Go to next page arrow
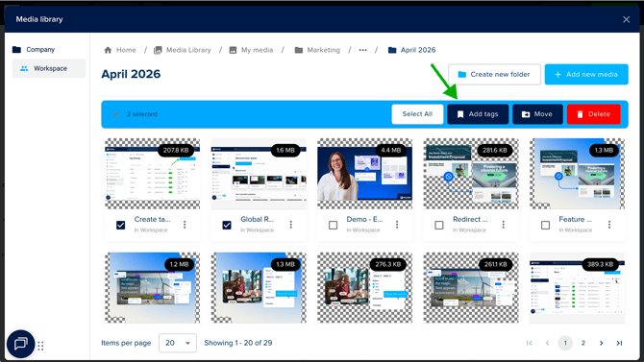Screen dimensions: 644x362 click(x=602, y=343)
